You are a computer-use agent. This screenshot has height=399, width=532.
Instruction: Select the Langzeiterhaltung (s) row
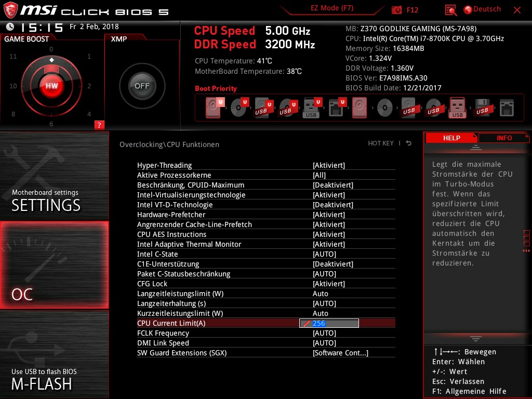tap(266, 303)
